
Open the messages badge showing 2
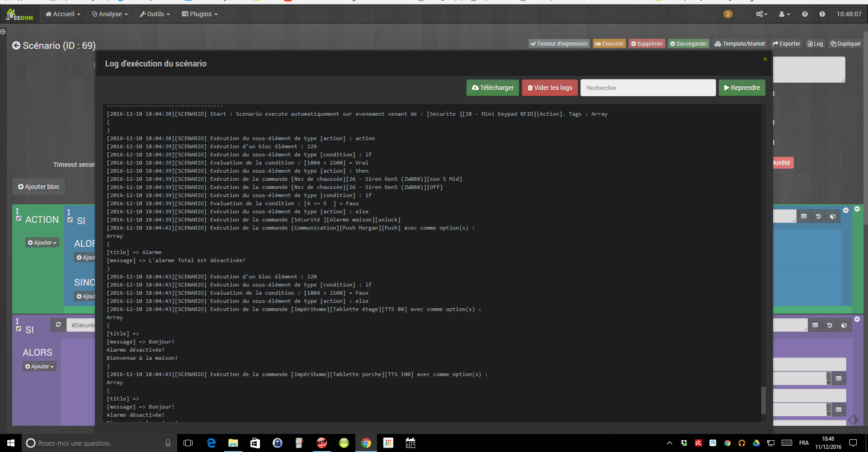coord(727,14)
